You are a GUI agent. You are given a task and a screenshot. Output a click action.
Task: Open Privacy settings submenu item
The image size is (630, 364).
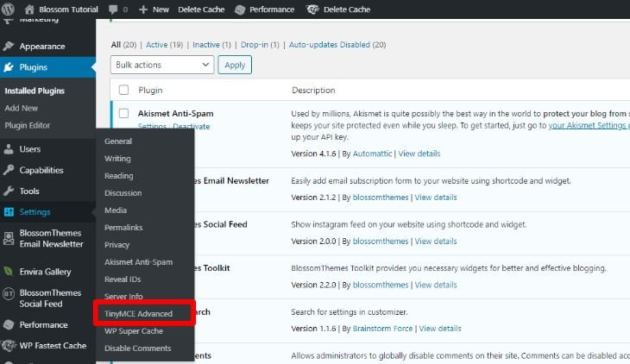point(117,245)
